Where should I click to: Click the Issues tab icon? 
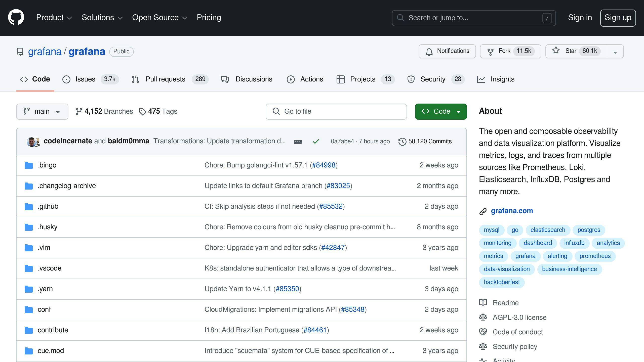tap(67, 79)
